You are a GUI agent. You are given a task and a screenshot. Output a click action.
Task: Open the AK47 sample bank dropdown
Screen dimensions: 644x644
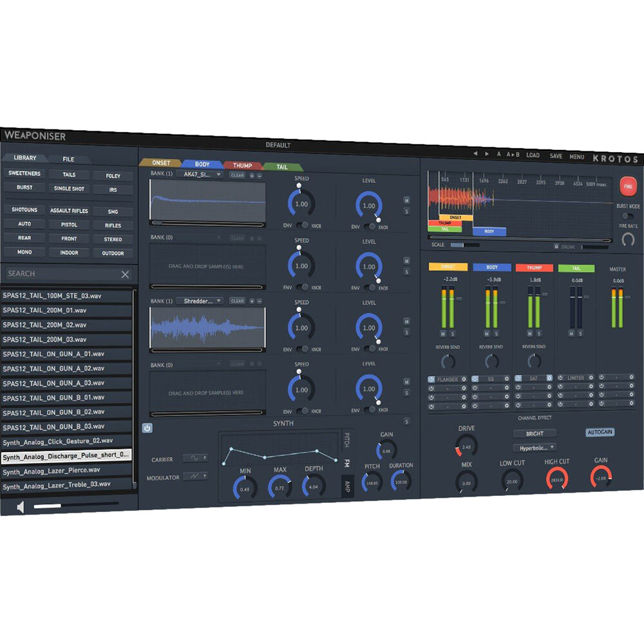pos(203,175)
